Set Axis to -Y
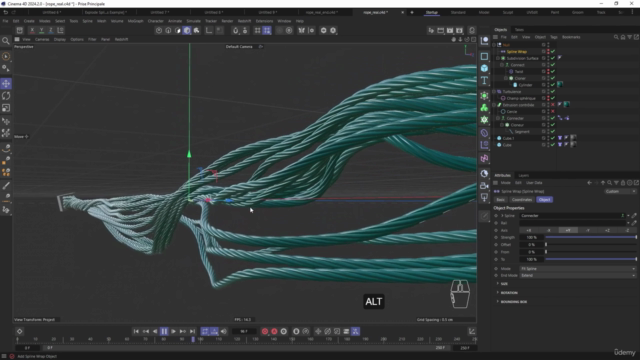 point(588,231)
